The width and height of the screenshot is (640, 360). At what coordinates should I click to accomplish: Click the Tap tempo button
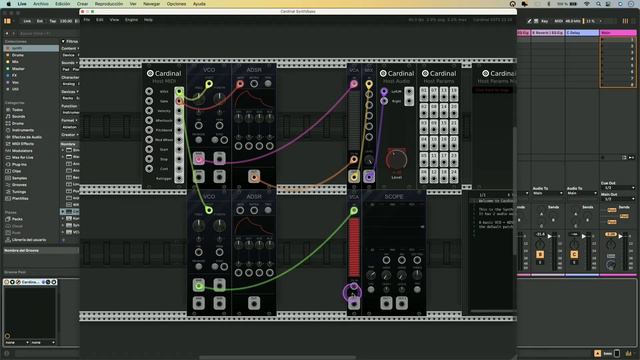(53, 21)
